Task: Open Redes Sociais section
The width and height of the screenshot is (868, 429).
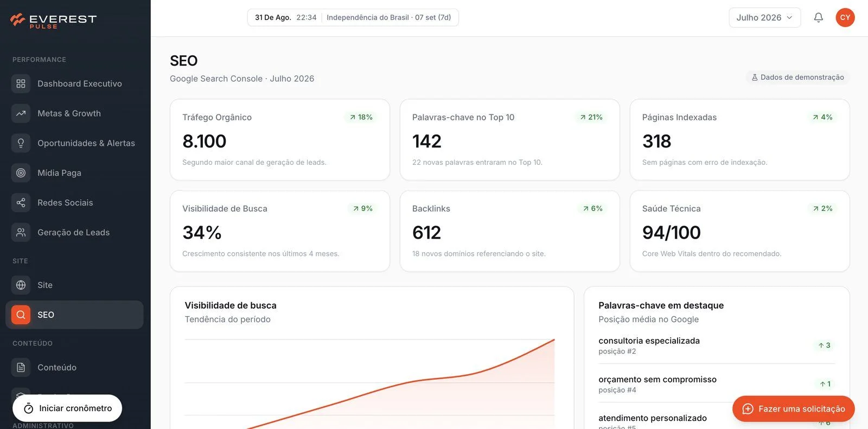Action: 74,203
